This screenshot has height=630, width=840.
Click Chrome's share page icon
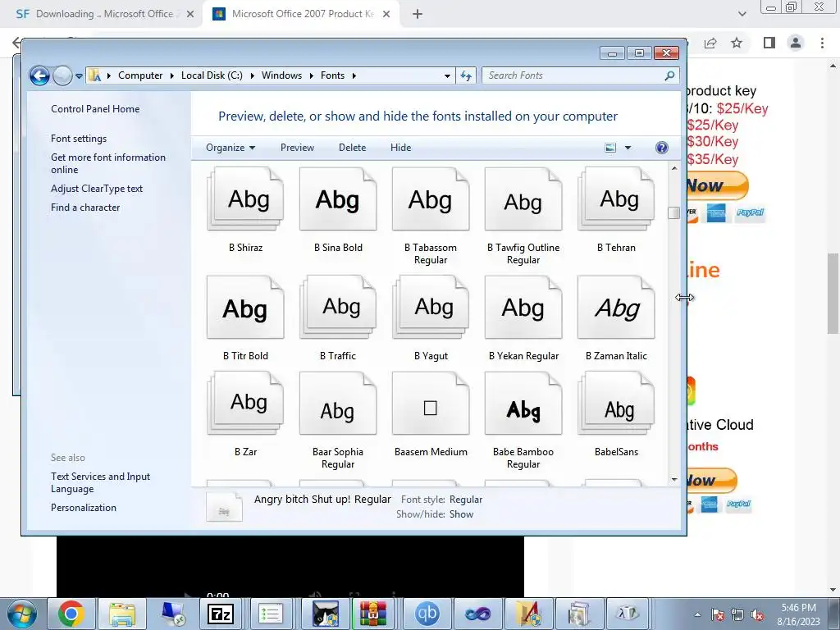(x=710, y=43)
